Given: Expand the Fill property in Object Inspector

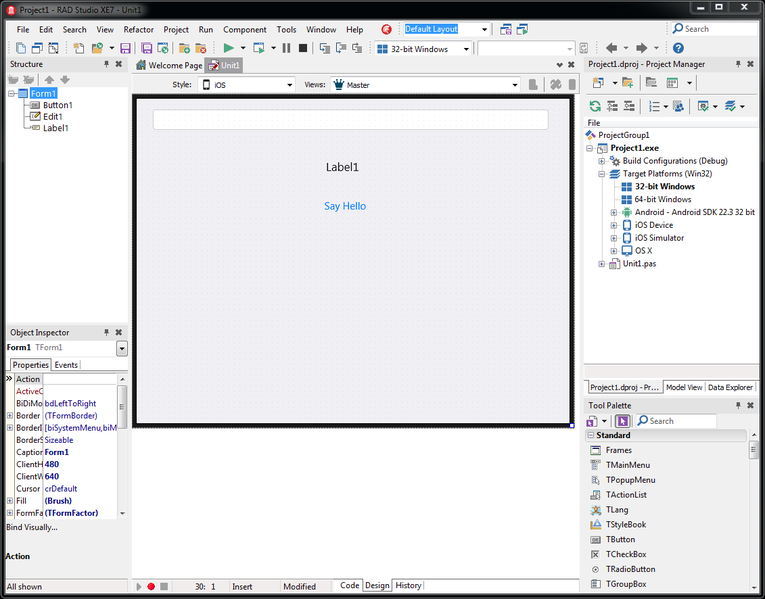Looking at the screenshot, I should (10, 501).
